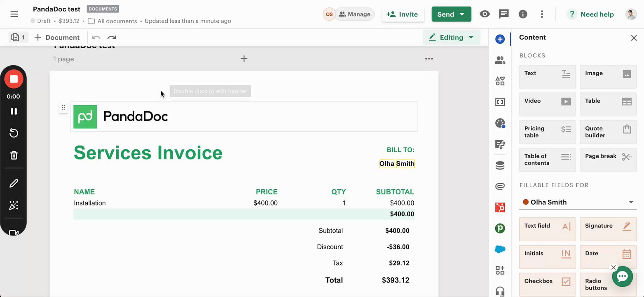The image size is (644, 297).
Task: Open the page options three-dot menu
Action: point(429,59)
